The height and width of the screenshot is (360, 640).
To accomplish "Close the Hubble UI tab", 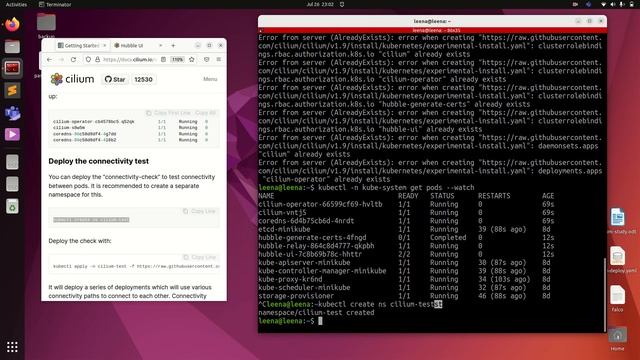I will 160,46.
